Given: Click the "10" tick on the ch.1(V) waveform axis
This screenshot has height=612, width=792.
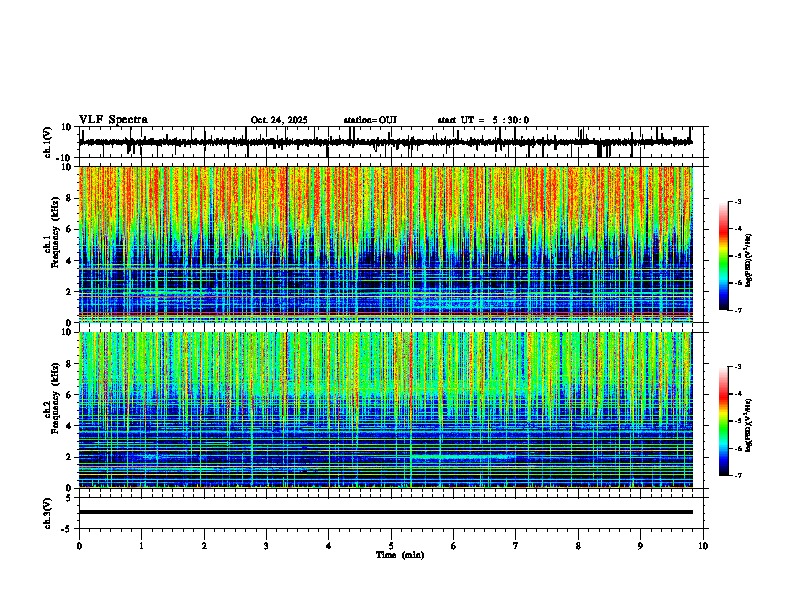Looking at the screenshot, I should click(67, 127).
